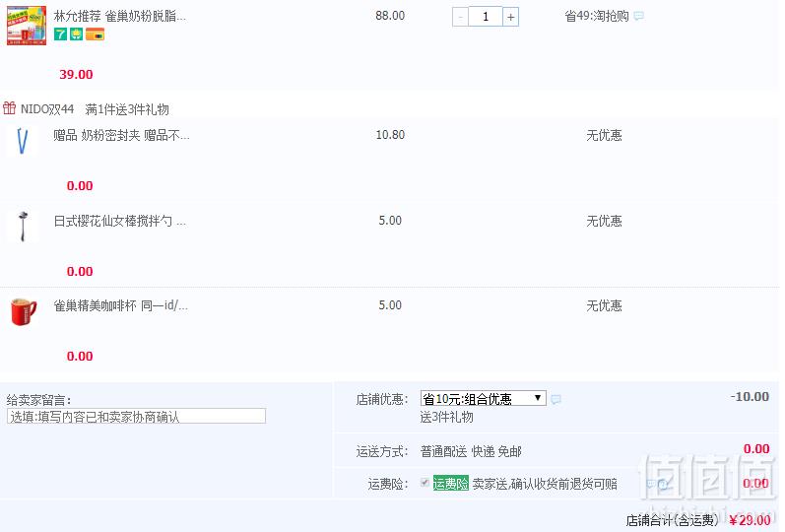Viewport: 785px width, 532px height.
Task: Click the 10.80 price of sealing clip
Action: click(x=390, y=135)
